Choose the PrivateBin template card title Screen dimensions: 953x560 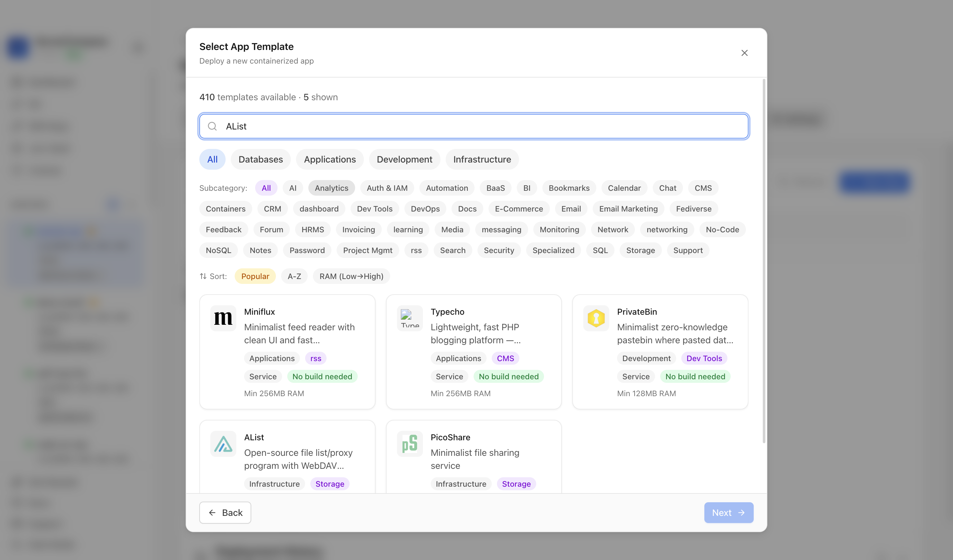pyautogui.click(x=637, y=312)
